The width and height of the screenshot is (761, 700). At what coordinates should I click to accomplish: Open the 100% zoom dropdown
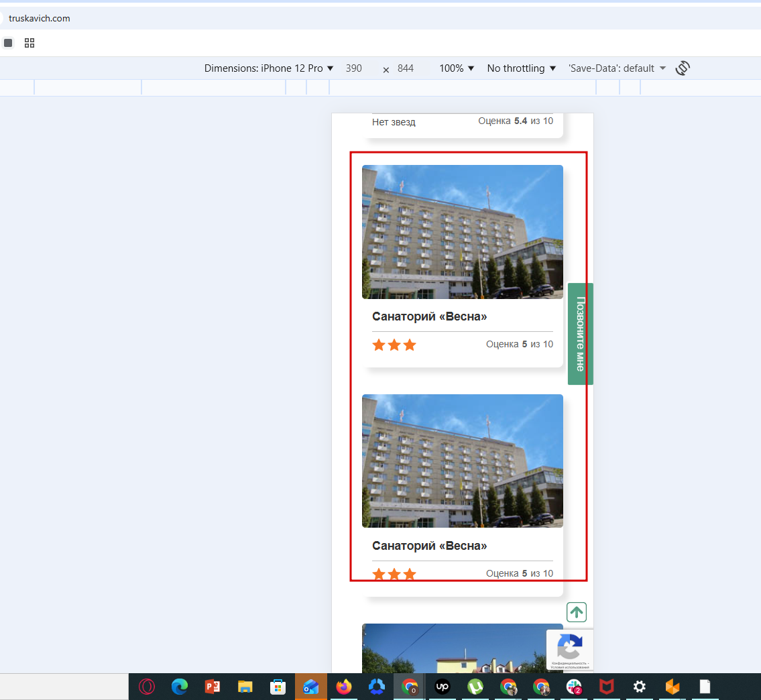[456, 68]
